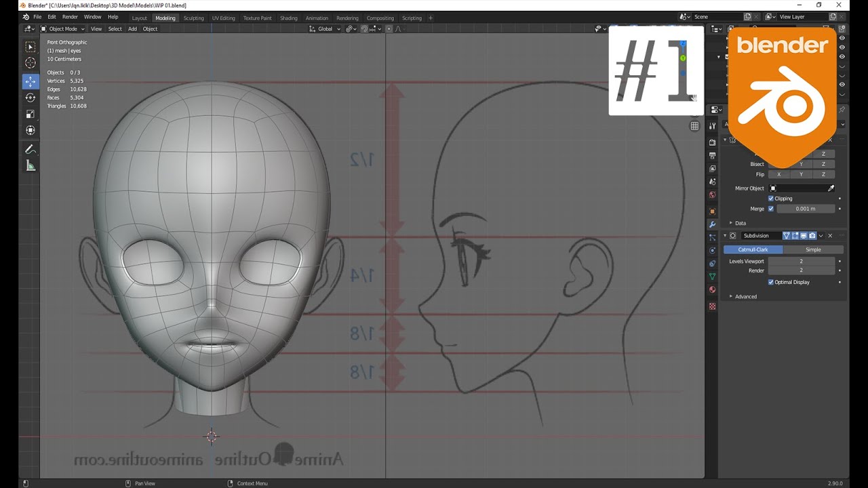The image size is (868, 488).
Task: Open the snapping options dropdown
Action: (374, 28)
